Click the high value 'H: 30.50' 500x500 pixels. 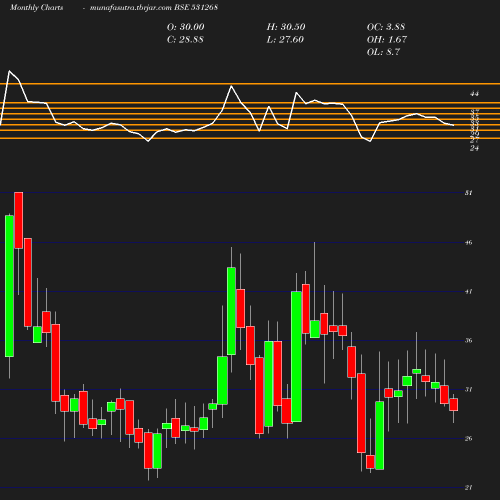pyautogui.click(x=286, y=27)
